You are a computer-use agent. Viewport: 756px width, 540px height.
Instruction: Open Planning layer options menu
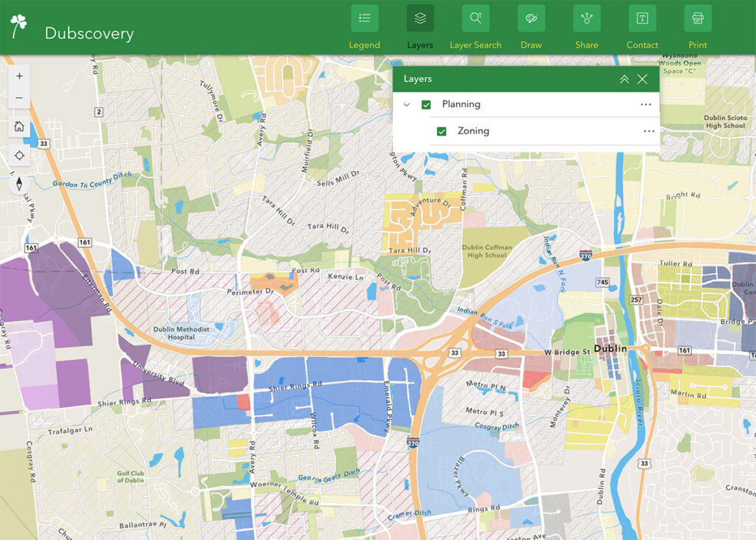pyautogui.click(x=646, y=105)
